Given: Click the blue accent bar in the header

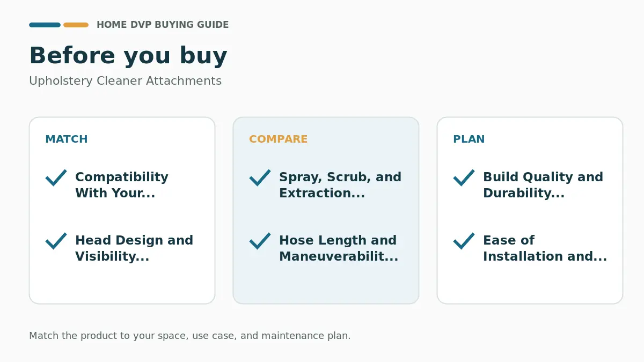Looking at the screenshot, I should coord(45,25).
